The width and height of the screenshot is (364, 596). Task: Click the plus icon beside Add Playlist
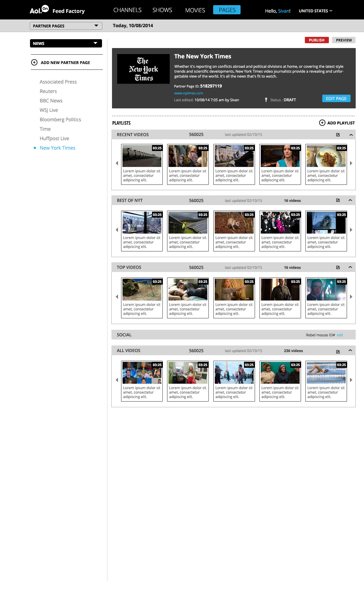pyautogui.click(x=322, y=123)
